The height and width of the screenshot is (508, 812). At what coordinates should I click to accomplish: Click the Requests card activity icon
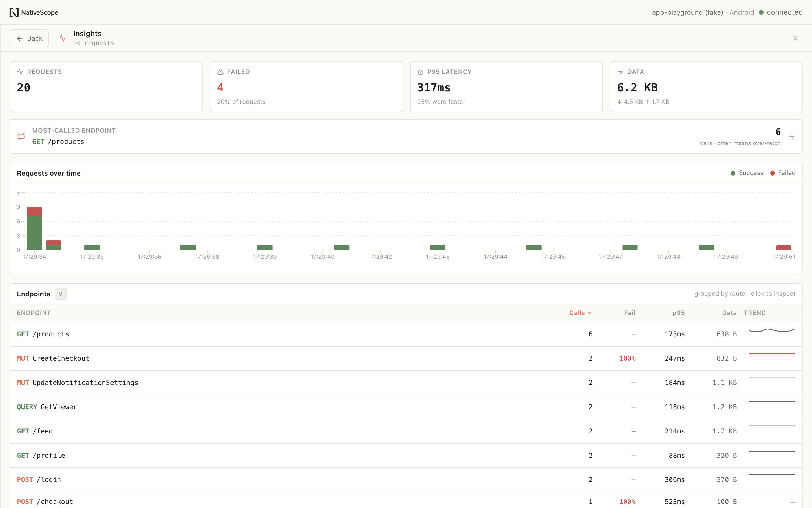pos(20,72)
